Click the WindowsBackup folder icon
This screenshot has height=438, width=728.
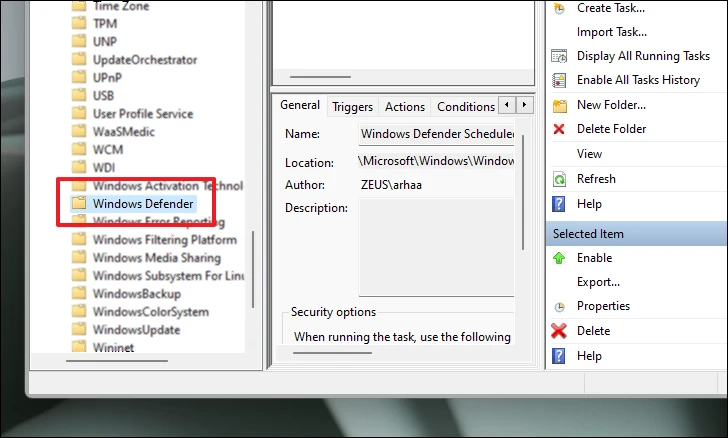point(79,293)
